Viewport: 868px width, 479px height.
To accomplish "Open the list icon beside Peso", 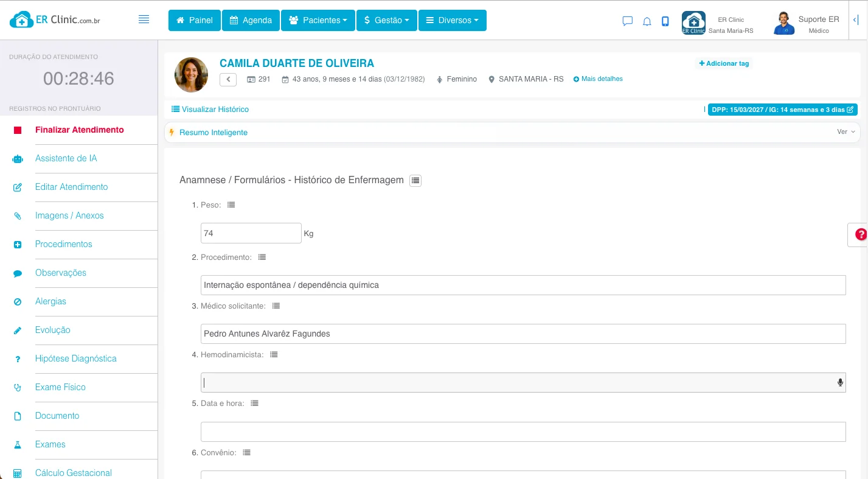I will click(x=231, y=205).
